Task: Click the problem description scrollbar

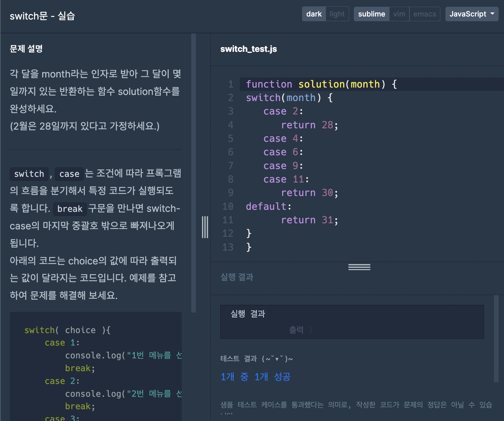Action: tap(194, 173)
